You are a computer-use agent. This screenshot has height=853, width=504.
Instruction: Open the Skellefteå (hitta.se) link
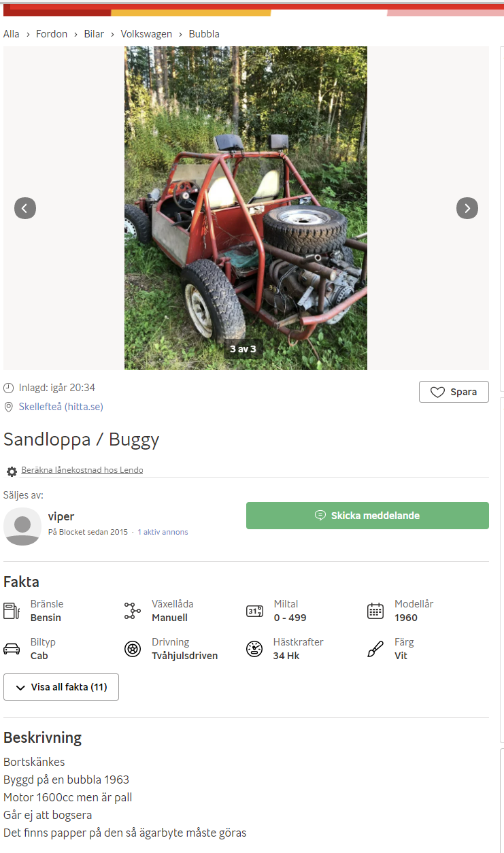click(61, 407)
